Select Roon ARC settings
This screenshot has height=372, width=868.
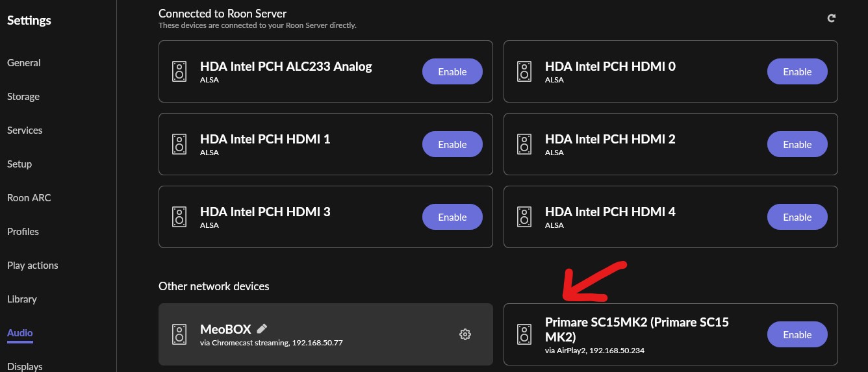29,198
